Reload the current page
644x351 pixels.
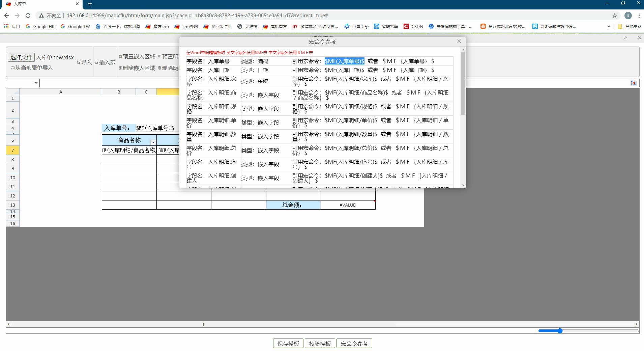[x=28, y=16]
